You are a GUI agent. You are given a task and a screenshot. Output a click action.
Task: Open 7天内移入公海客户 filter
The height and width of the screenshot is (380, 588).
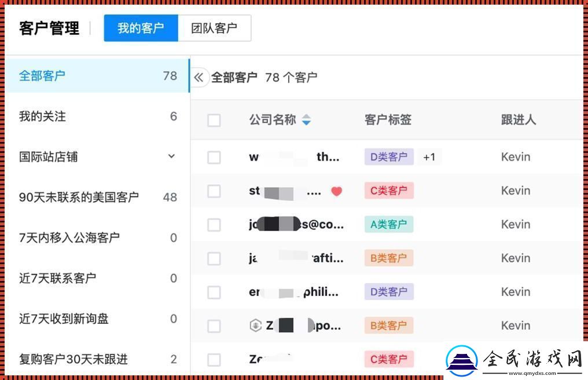pos(97,237)
